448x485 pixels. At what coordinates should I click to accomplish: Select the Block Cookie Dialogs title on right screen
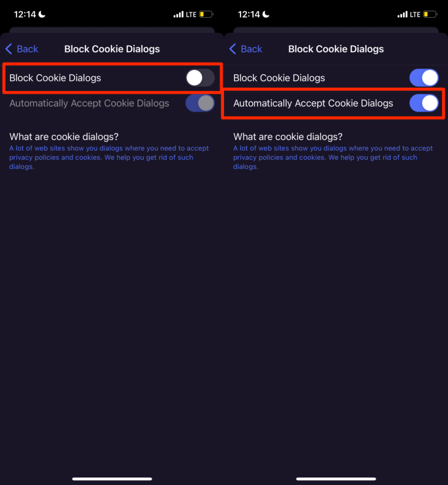336,49
